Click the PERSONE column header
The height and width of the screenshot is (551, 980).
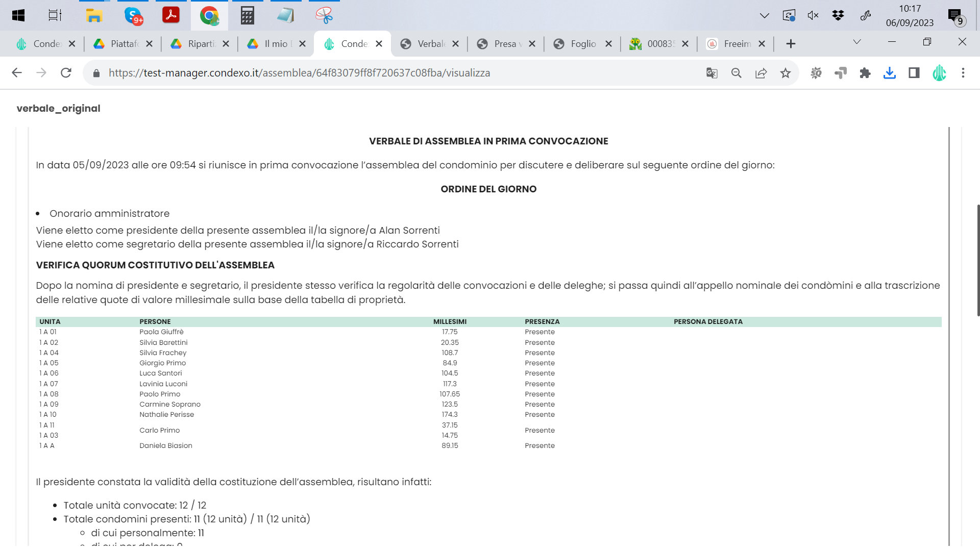pos(155,321)
